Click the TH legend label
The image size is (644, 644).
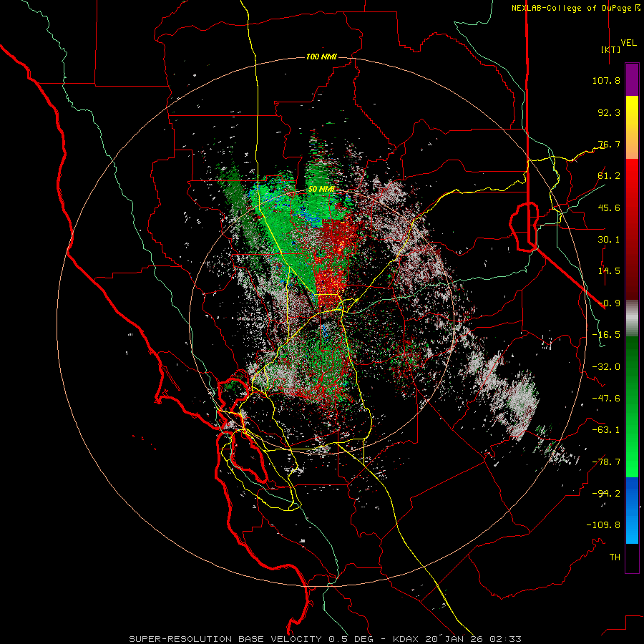[615, 557]
